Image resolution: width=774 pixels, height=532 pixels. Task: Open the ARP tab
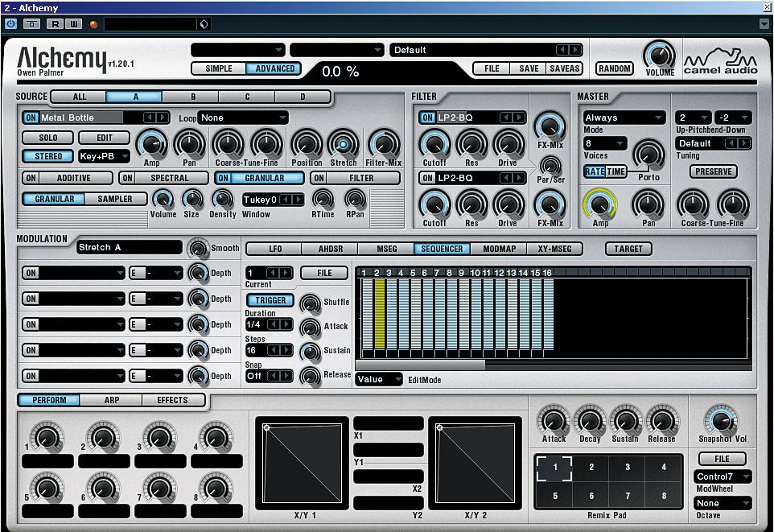112,400
